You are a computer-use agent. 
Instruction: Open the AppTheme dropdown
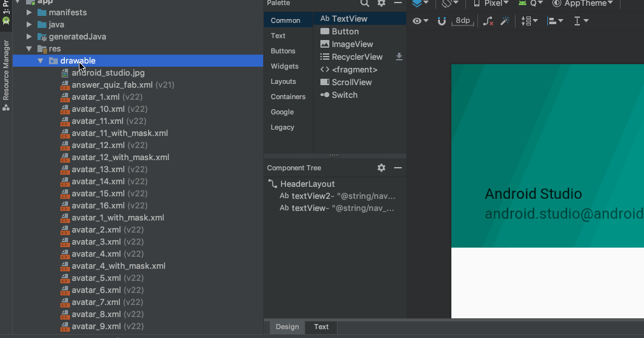click(582, 3)
